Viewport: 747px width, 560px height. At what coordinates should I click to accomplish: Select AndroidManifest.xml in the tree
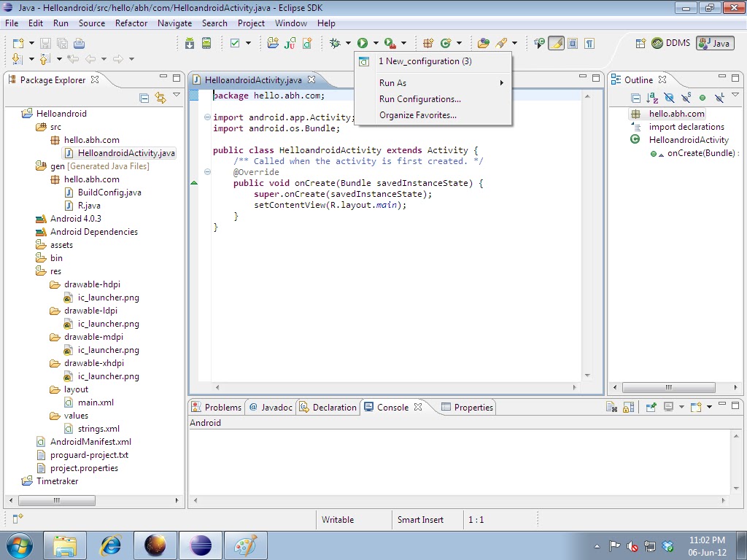(85, 442)
